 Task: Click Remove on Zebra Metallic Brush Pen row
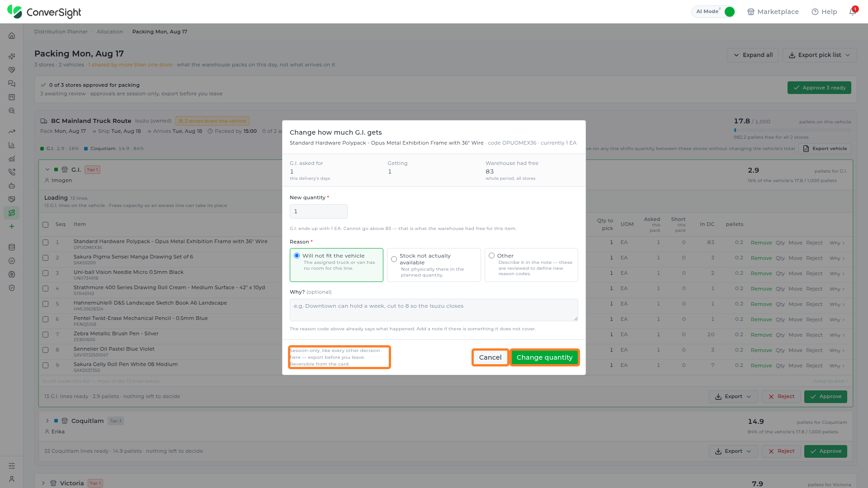(761, 335)
